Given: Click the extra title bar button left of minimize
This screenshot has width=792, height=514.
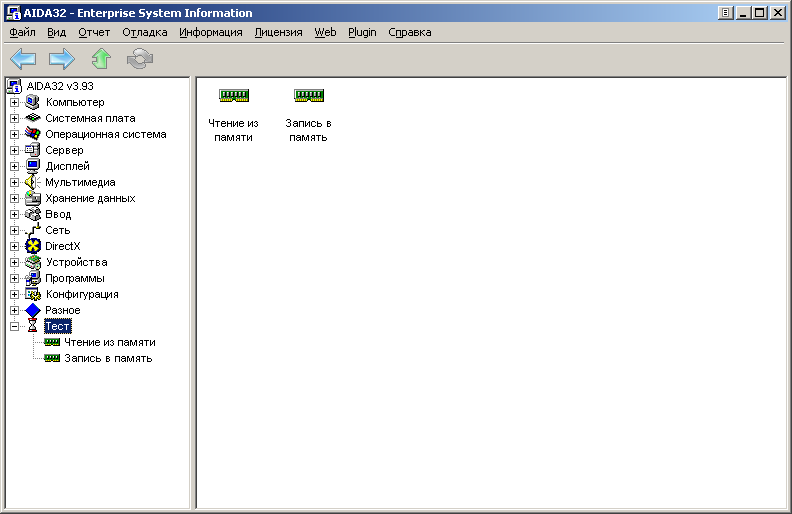Looking at the screenshot, I should (725, 13).
